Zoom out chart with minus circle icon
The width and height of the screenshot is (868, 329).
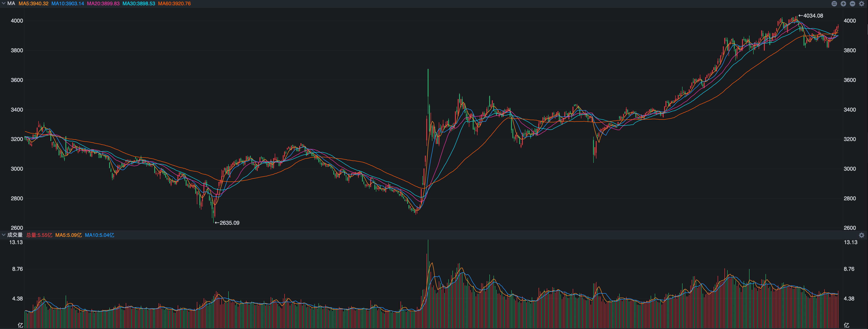[852, 4]
